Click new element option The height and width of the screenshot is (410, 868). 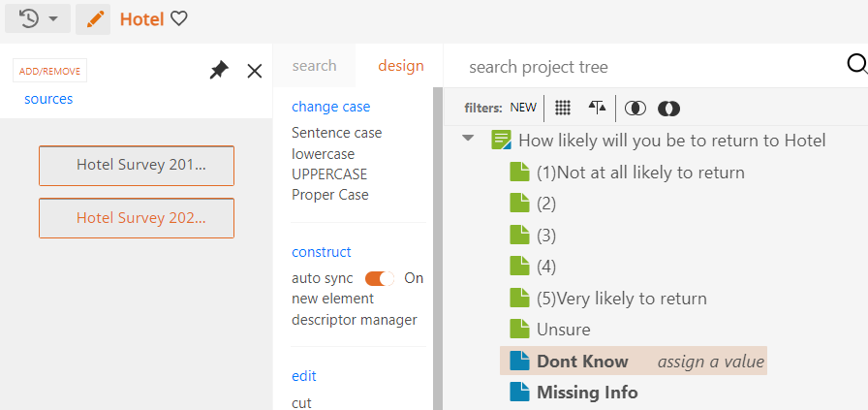(332, 299)
